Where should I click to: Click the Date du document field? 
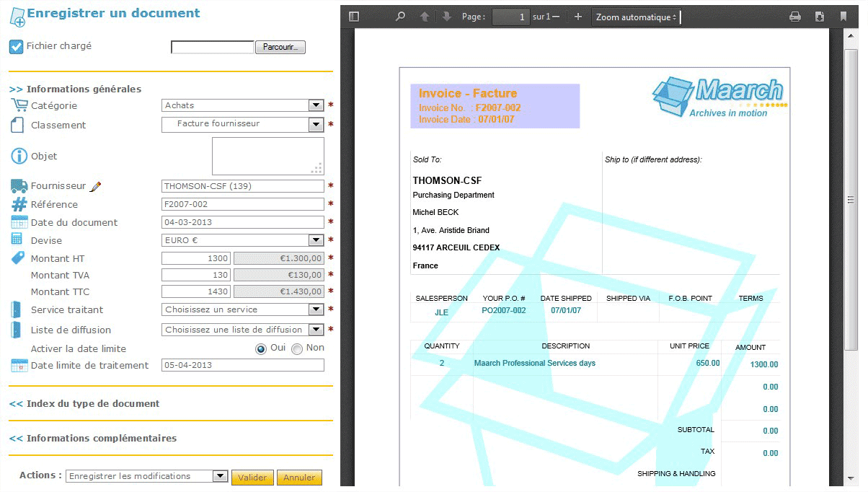click(243, 222)
